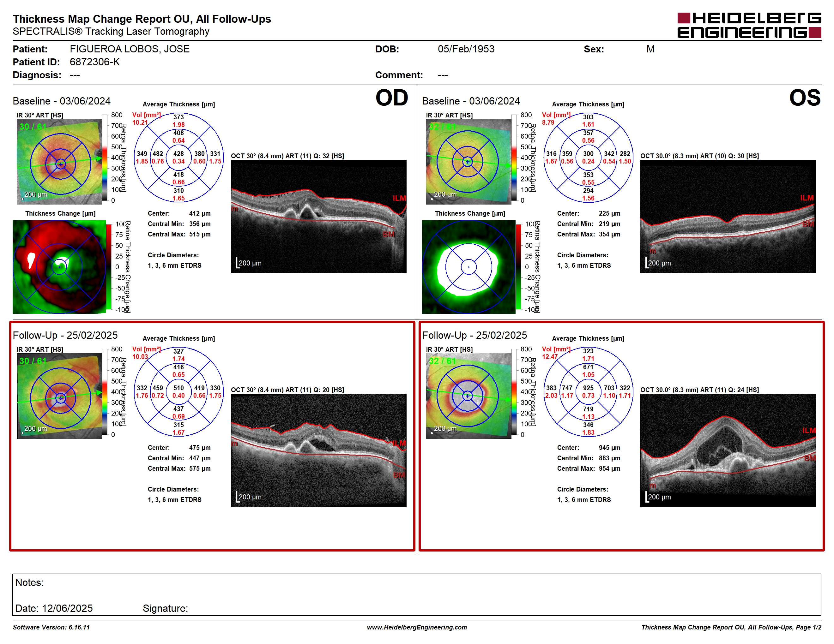
Task: Click OD baseline retina thickness color scale
Action: pyautogui.click(x=105, y=158)
